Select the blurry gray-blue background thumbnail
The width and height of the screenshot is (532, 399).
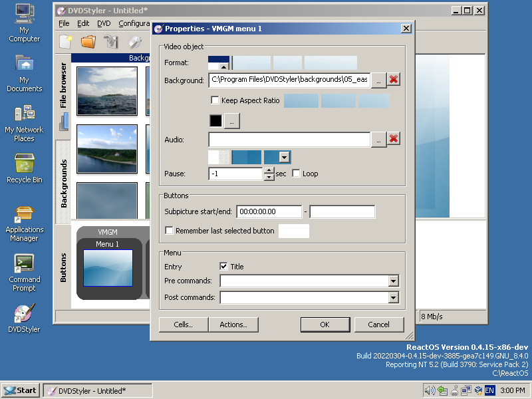tap(107, 201)
